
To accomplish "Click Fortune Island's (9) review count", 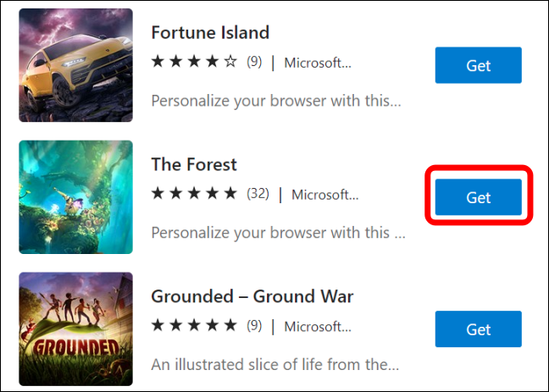I will click(x=254, y=62).
